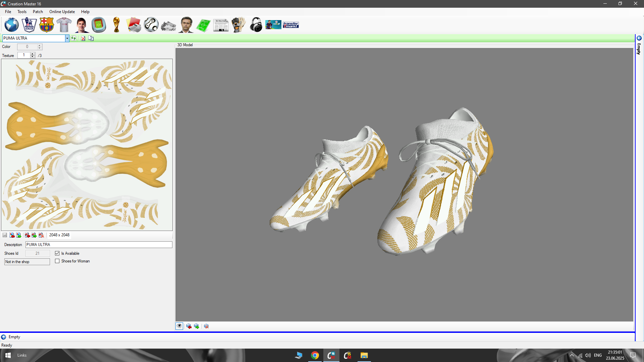Image resolution: width=644 pixels, height=362 pixels.
Task: Remove 3D model cube with red X
Action: pyautogui.click(x=206, y=326)
